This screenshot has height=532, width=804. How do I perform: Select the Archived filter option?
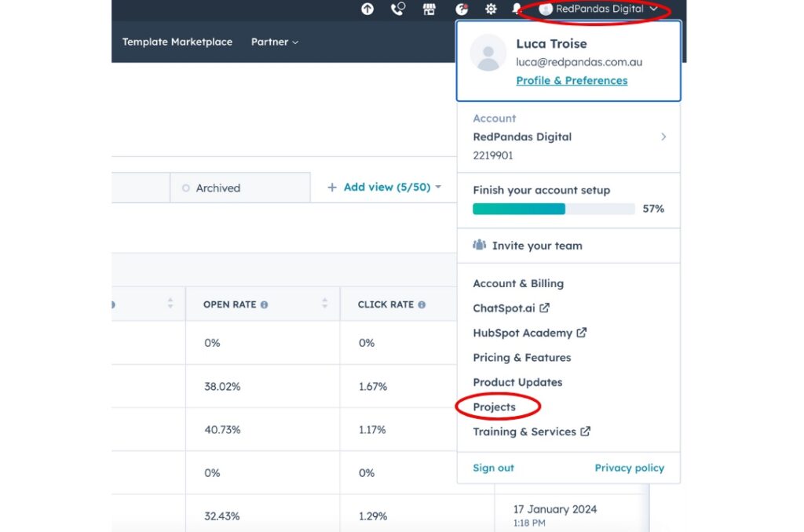217,188
